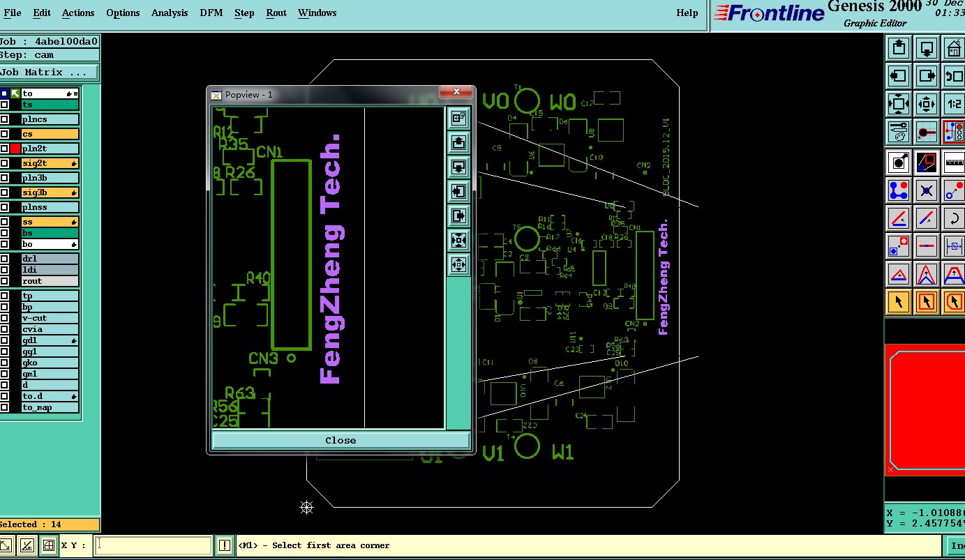Open the Help menu

click(687, 13)
